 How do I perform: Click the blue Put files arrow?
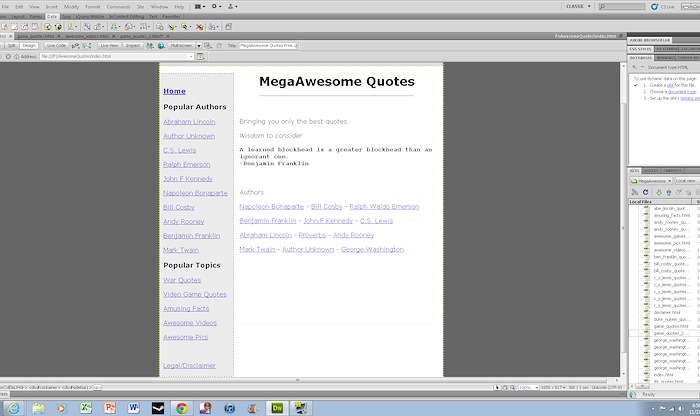pyautogui.click(x=669, y=192)
